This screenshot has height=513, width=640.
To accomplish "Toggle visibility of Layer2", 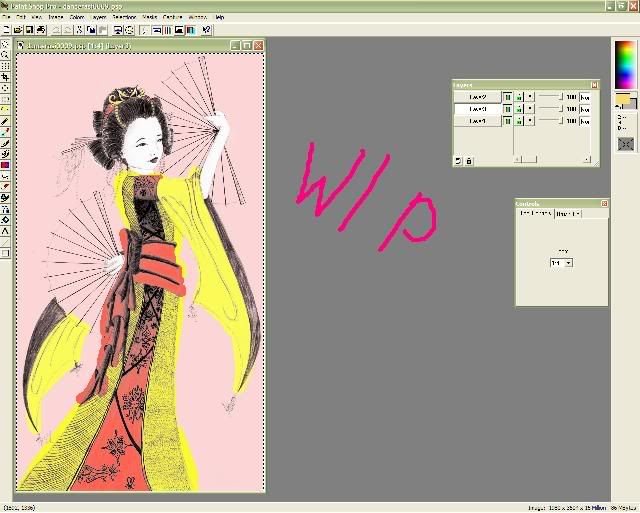I will coord(507,97).
